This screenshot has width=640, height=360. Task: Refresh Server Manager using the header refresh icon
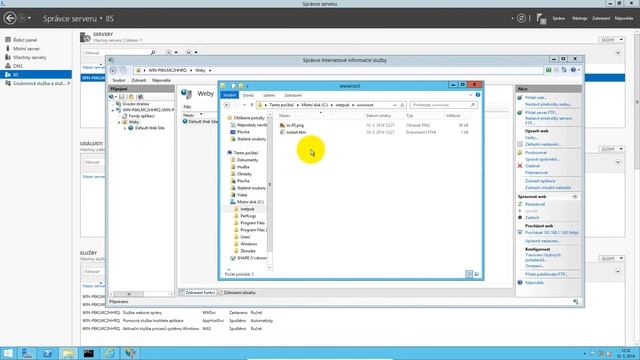click(521, 18)
